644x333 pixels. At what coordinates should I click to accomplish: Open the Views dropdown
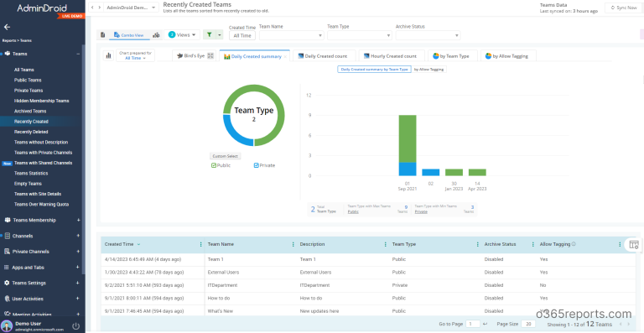coord(182,35)
